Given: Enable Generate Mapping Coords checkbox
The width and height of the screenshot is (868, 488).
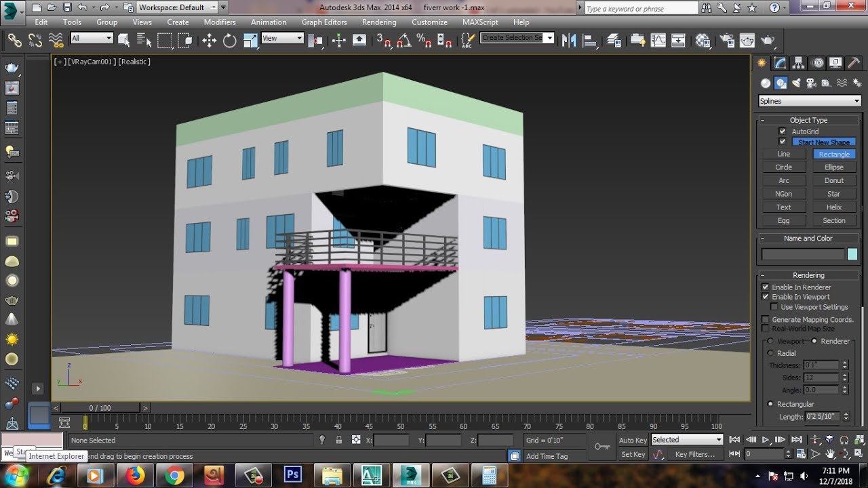Looking at the screenshot, I should 766,319.
